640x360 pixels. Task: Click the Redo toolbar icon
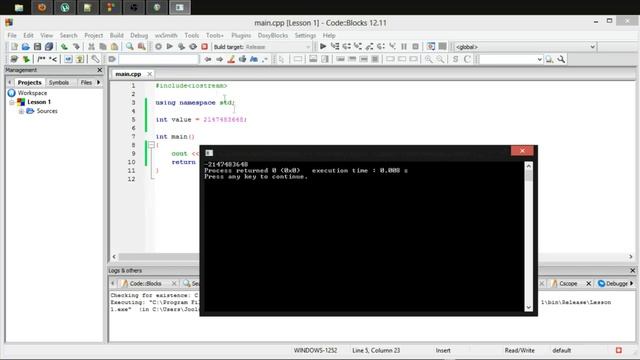coord(76,47)
